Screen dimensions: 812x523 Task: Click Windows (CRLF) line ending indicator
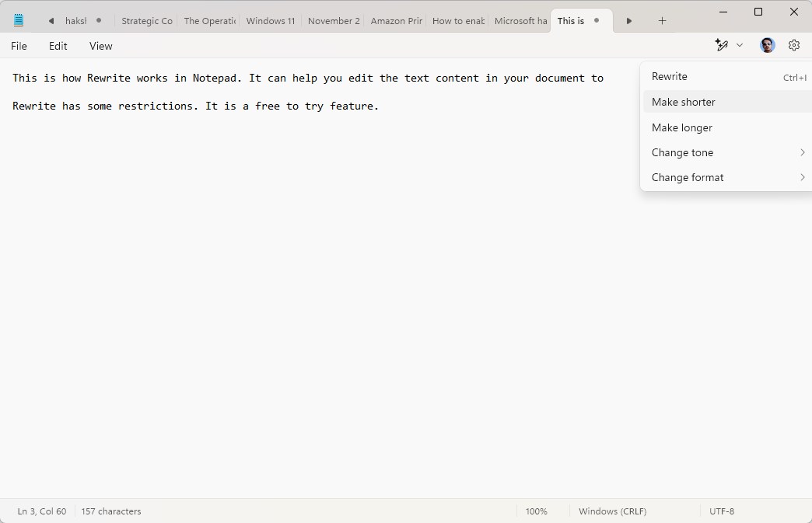click(x=613, y=511)
